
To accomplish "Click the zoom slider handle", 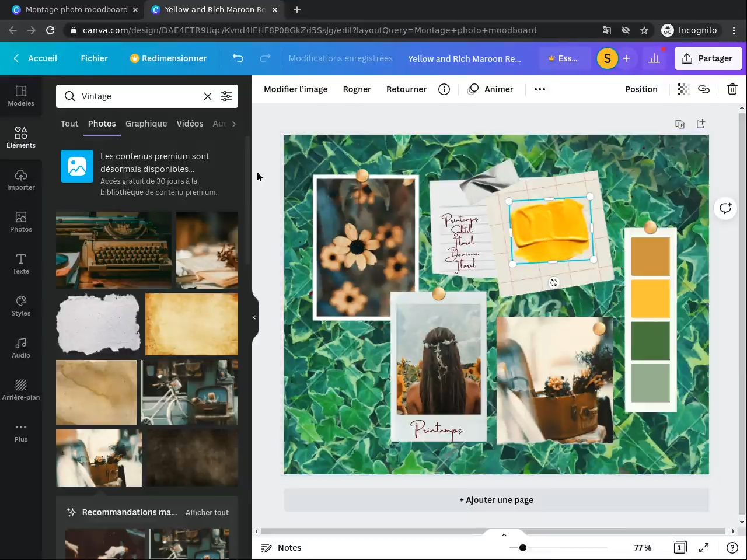I will tap(523, 548).
